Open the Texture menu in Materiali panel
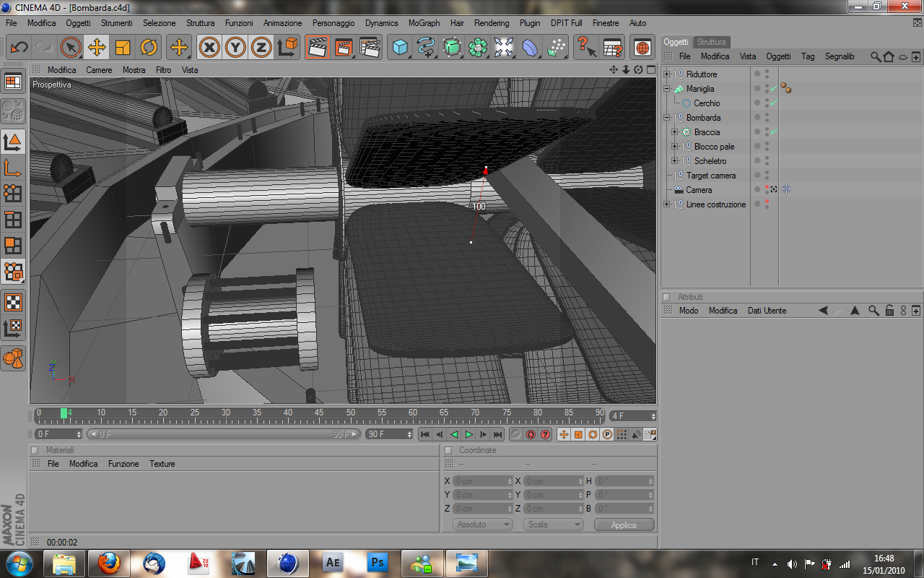This screenshot has width=924, height=578. pos(162,464)
